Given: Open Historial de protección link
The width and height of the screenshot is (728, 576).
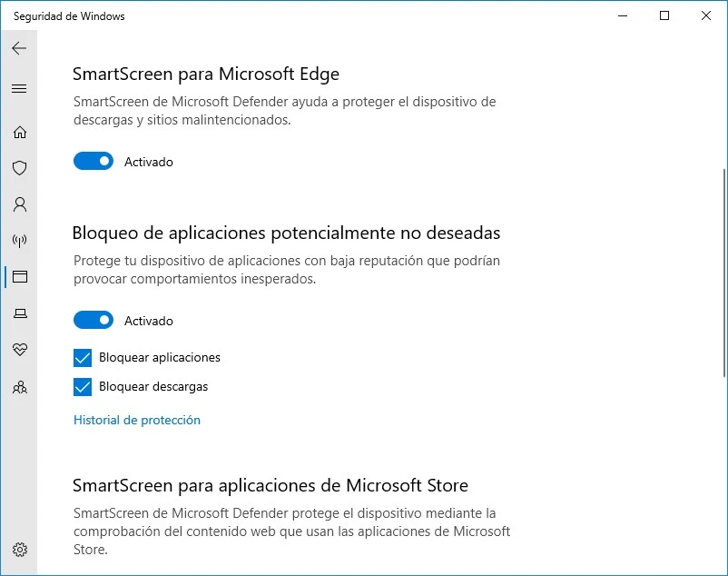Looking at the screenshot, I should click(137, 420).
